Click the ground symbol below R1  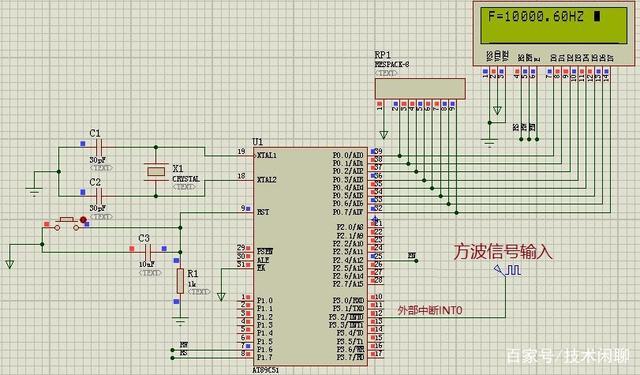click(x=180, y=322)
